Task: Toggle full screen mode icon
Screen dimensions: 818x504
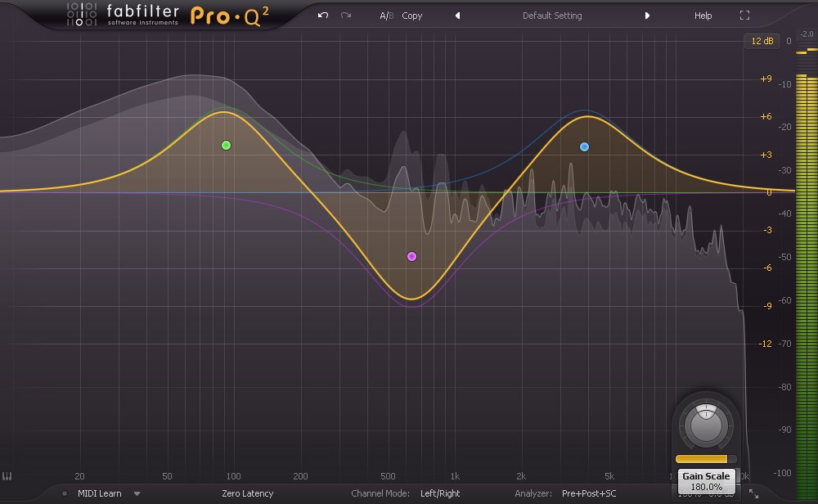Action: coord(744,16)
